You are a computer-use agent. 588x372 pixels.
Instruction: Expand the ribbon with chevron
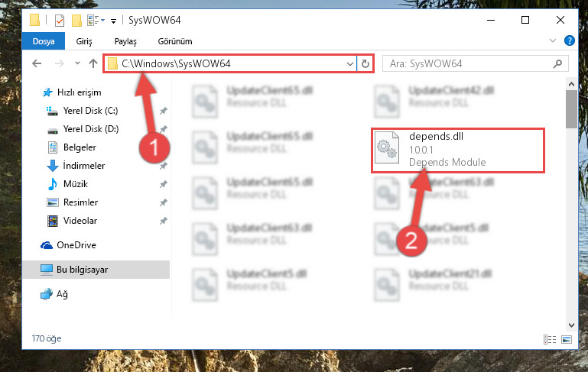coord(552,40)
